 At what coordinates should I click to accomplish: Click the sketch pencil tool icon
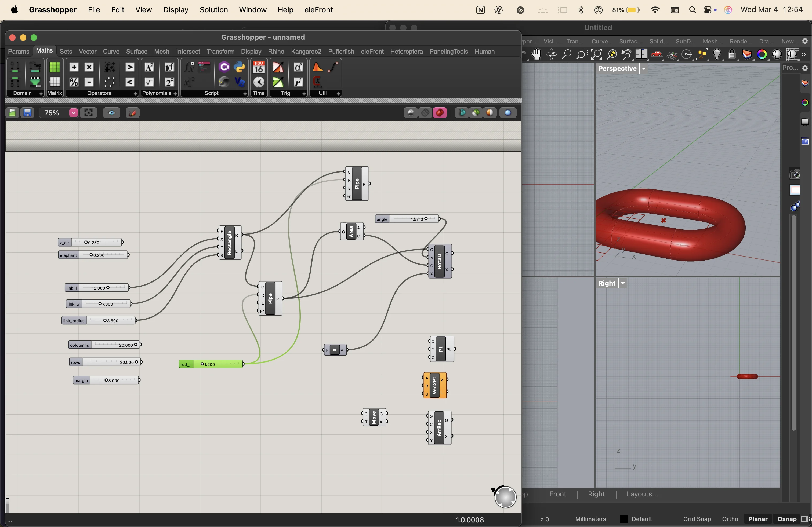click(x=132, y=113)
